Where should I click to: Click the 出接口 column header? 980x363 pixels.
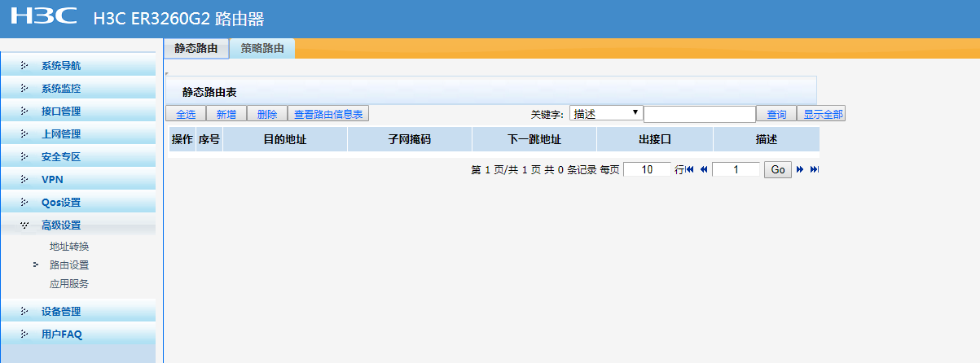[655, 139]
